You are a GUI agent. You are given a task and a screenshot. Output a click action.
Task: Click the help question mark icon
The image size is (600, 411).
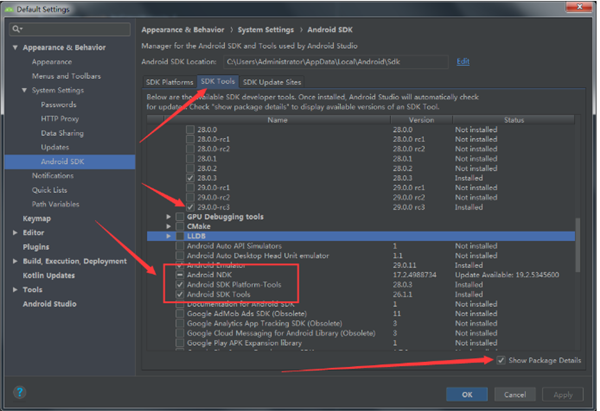[x=19, y=393]
